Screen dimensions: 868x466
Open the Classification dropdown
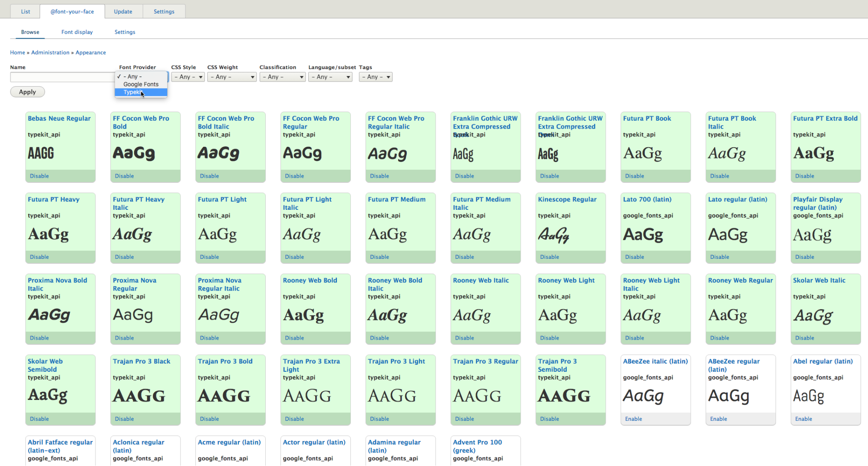[283, 77]
